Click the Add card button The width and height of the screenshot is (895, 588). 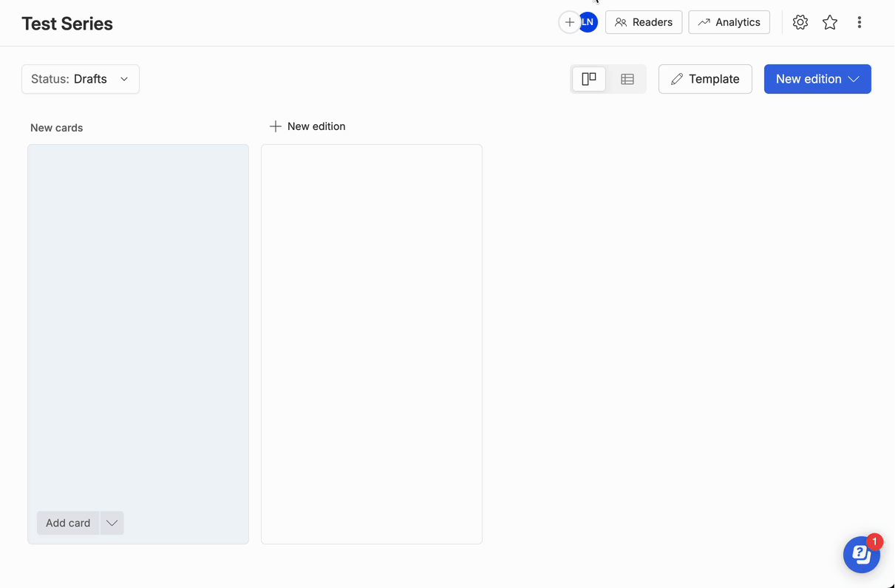click(x=68, y=523)
